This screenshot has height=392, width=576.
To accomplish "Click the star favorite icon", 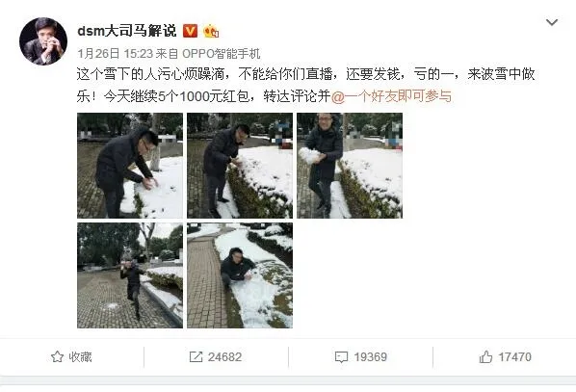I will (x=57, y=356).
